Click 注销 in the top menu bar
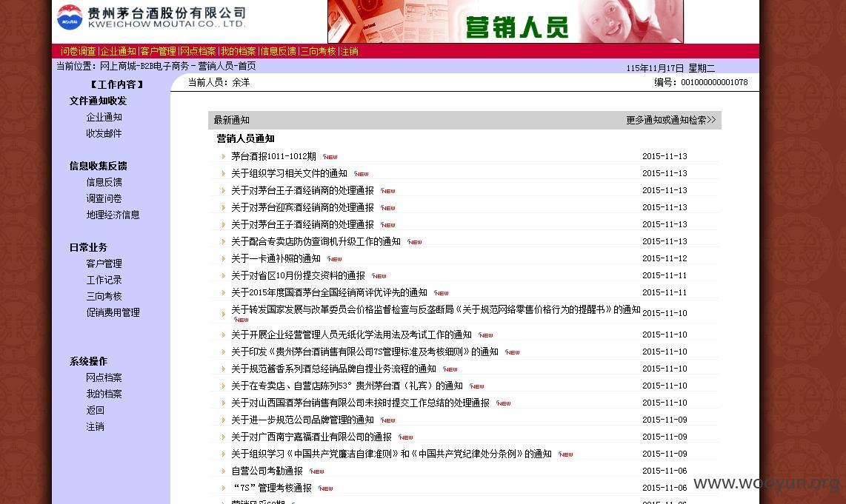 pyautogui.click(x=349, y=51)
